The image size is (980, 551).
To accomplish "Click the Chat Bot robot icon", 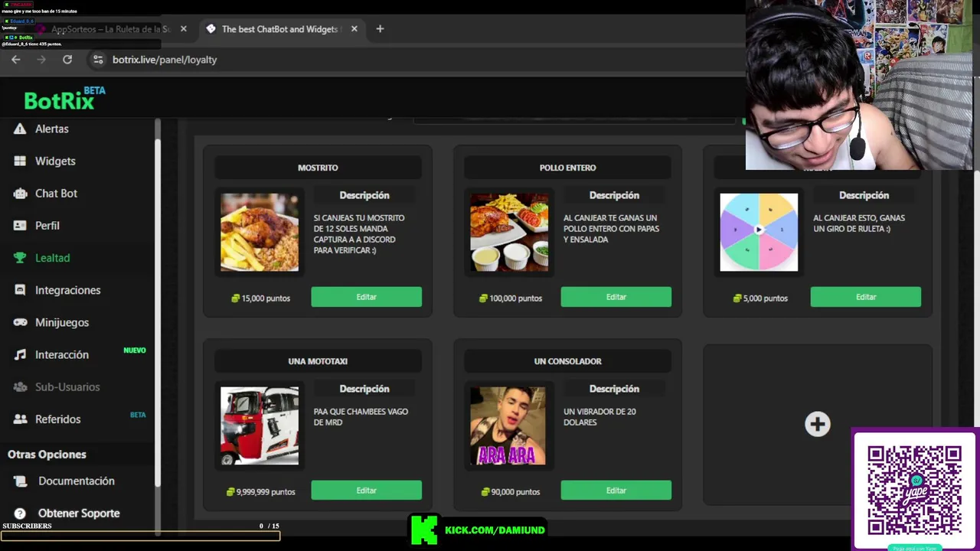I will [20, 193].
